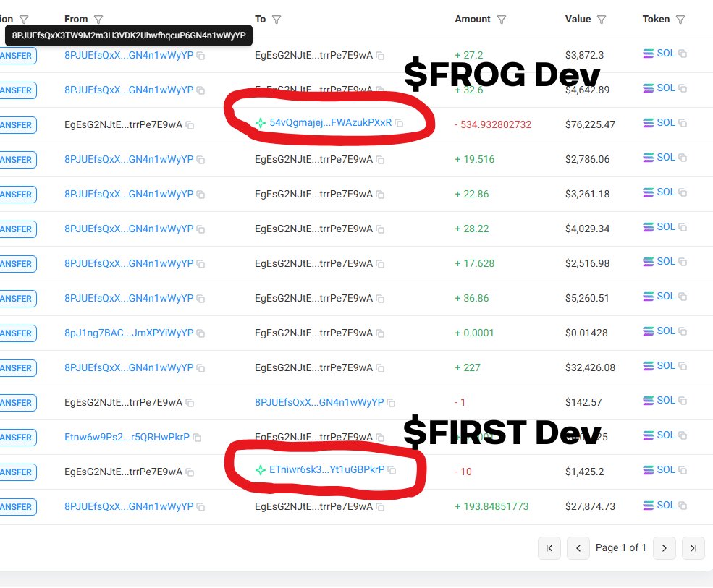Click the amount - 10

pos(463,472)
